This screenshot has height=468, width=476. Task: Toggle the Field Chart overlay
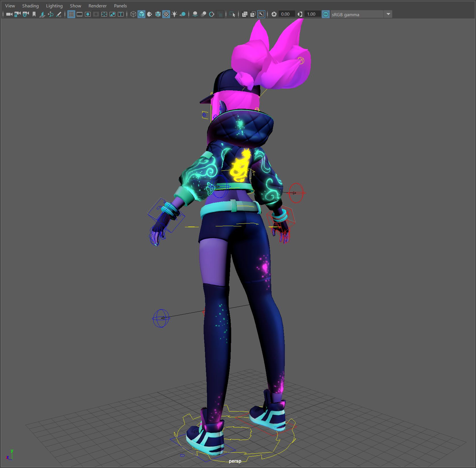pyautogui.click(x=104, y=14)
